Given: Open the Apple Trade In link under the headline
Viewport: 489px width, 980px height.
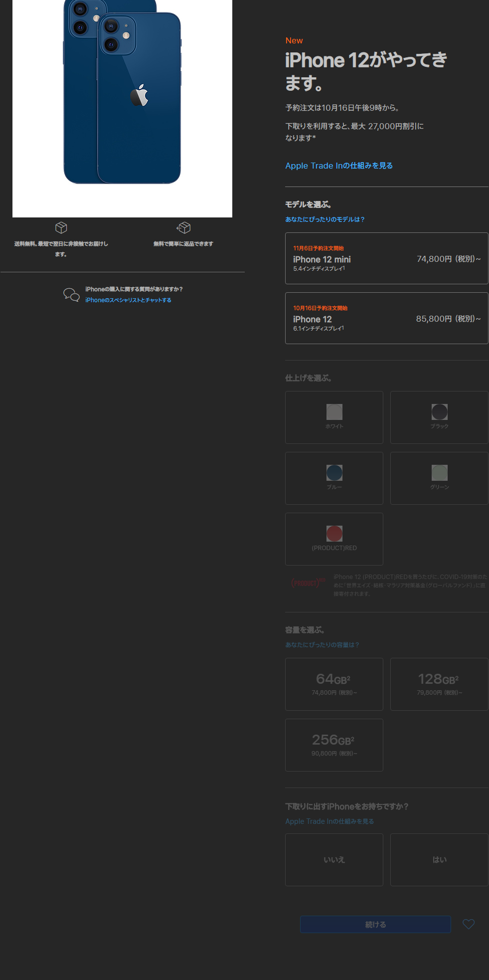Looking at the screenshot, I should pos(339,166).
